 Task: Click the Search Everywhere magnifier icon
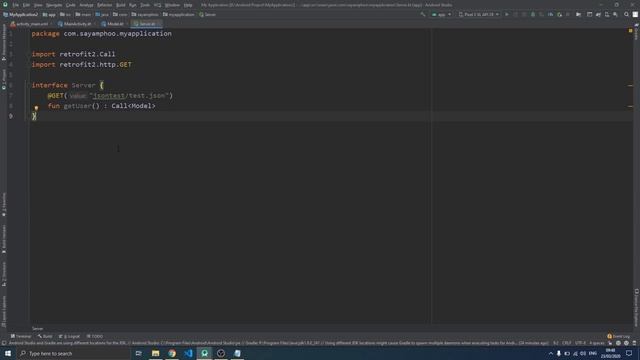627,14
